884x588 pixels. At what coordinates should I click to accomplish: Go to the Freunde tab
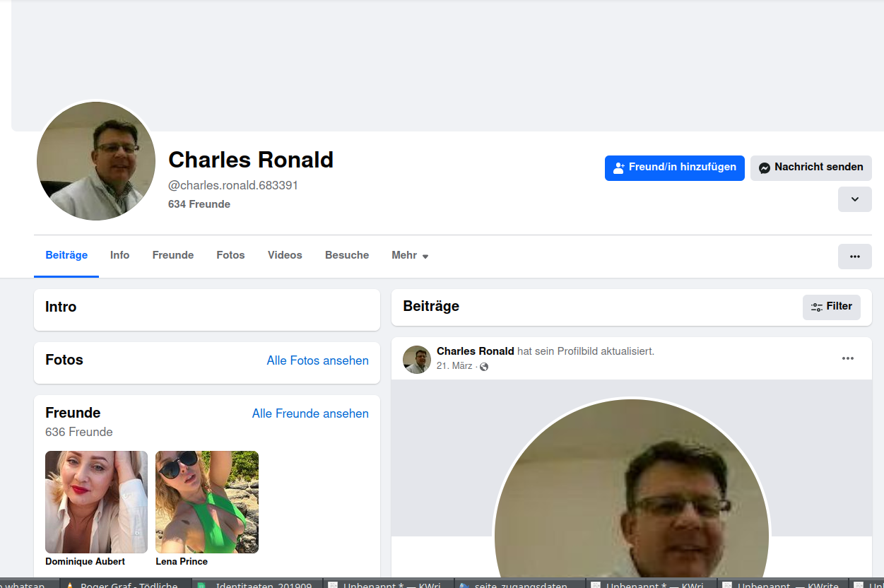point(173,255)
